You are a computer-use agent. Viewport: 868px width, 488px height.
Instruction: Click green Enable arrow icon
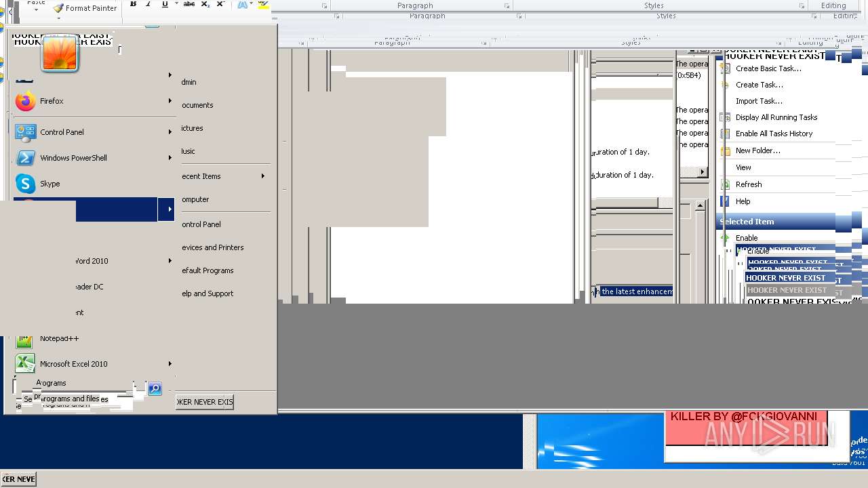click(725, 238)
